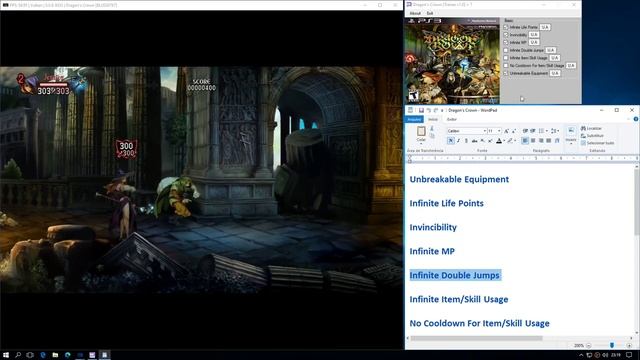This screenshot has width=640, height=360.
Task: Justify text in WordPad
Action: pyautogui.click(x=549, y=141)
